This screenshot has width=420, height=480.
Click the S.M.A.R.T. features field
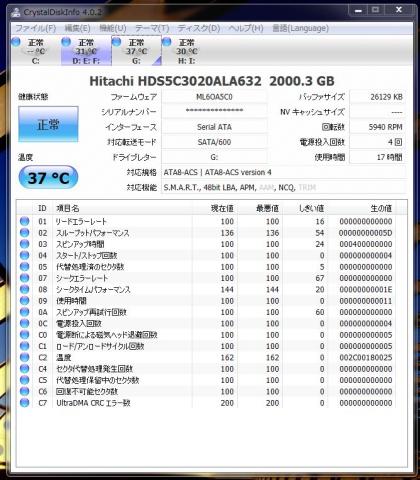[284, 187]
